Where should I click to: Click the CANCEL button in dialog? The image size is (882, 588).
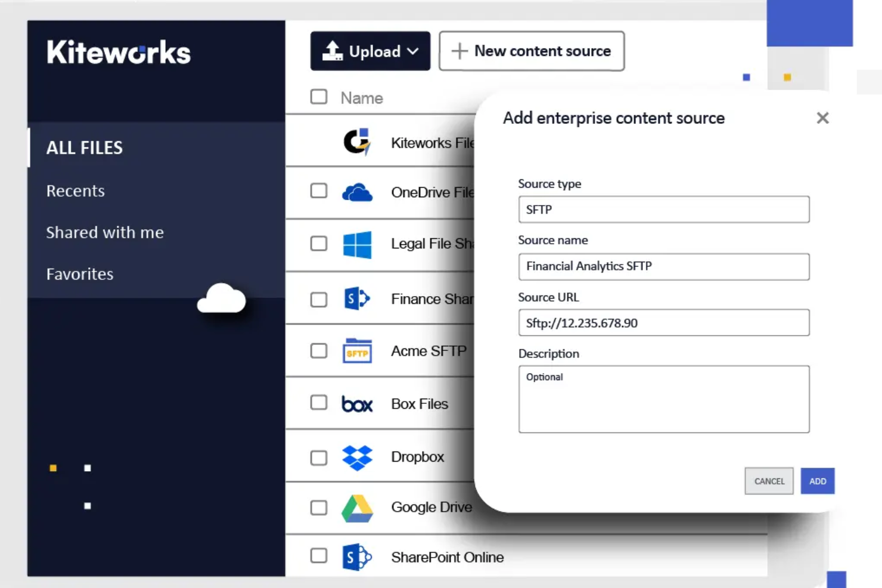point(769,481)
